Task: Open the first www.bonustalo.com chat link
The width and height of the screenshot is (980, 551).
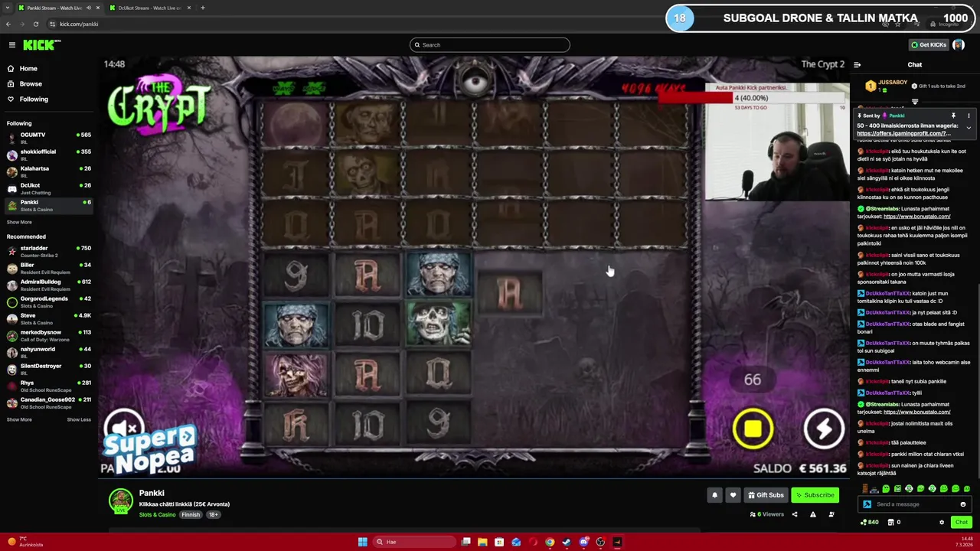Action: (x=916, y=217)
